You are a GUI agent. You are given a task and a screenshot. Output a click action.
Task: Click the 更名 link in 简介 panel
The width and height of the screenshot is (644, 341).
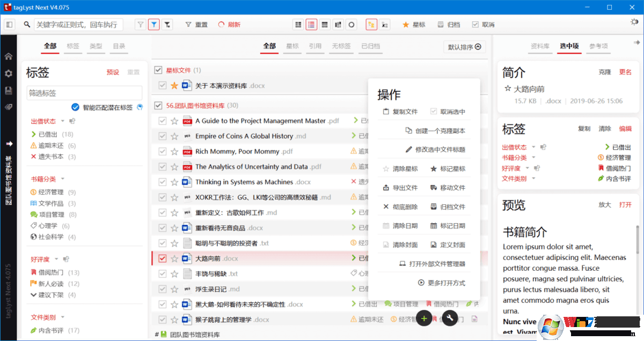(x=625, y=72)
